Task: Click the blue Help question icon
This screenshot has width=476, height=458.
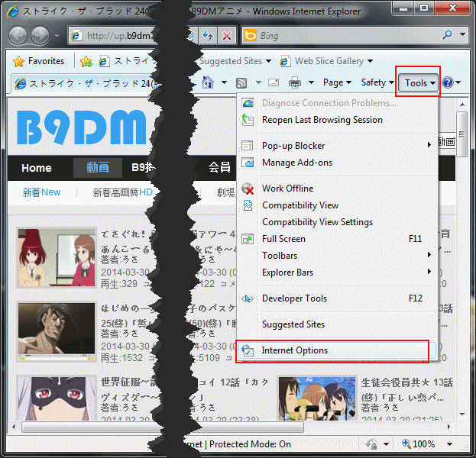Action: 448,82
